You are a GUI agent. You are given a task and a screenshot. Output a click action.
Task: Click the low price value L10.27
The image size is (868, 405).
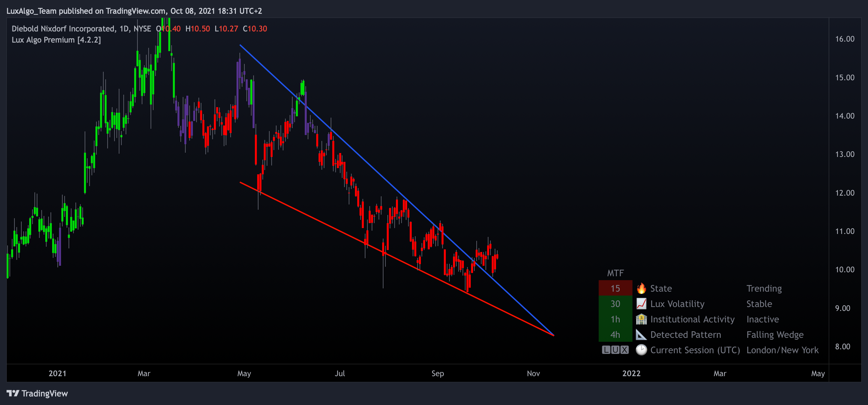tap(226, 29)
